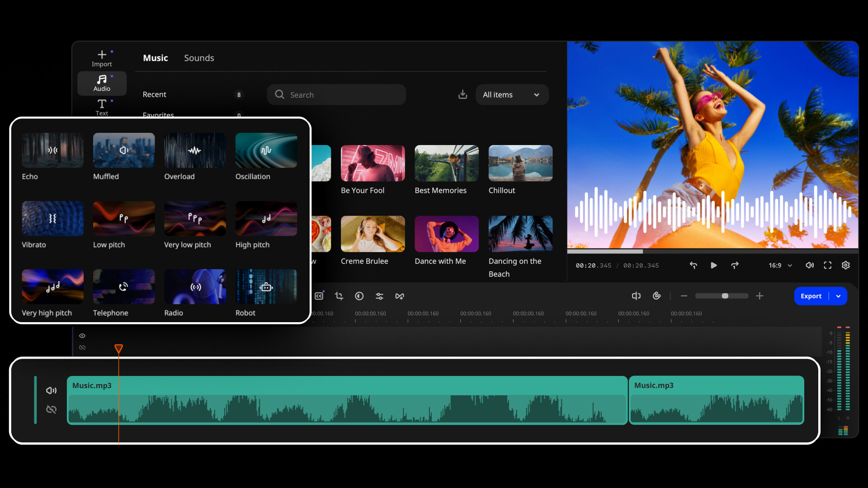Open the Favorites category
Image resolution: width=868 pixels, height=488 pixels.
[158, 115]
